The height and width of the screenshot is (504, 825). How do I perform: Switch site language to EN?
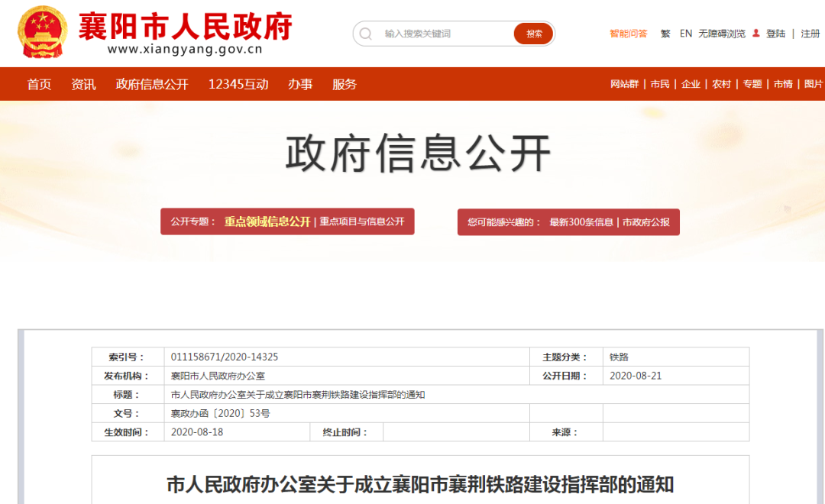pyautogui.click(x=686, y=34)
